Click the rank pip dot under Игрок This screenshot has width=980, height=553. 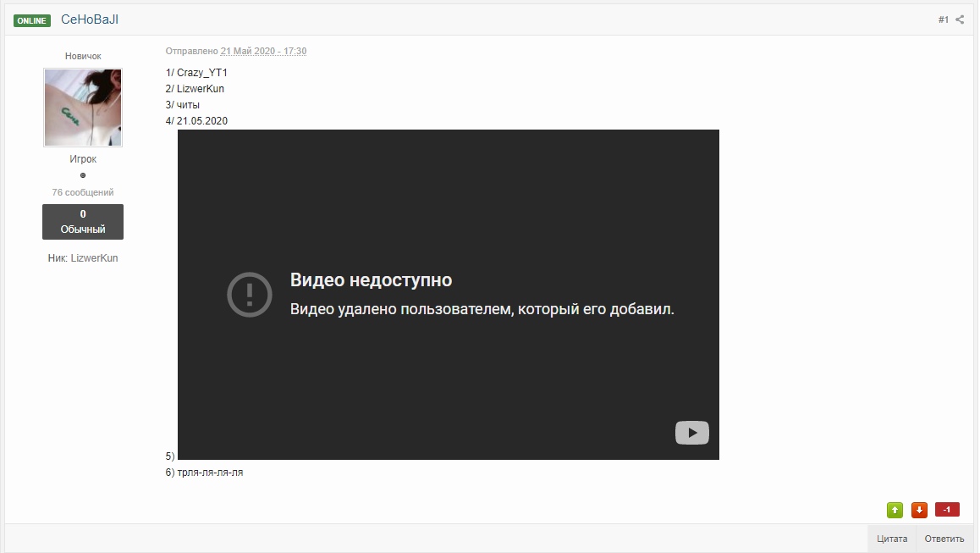(x=83, y=175)
